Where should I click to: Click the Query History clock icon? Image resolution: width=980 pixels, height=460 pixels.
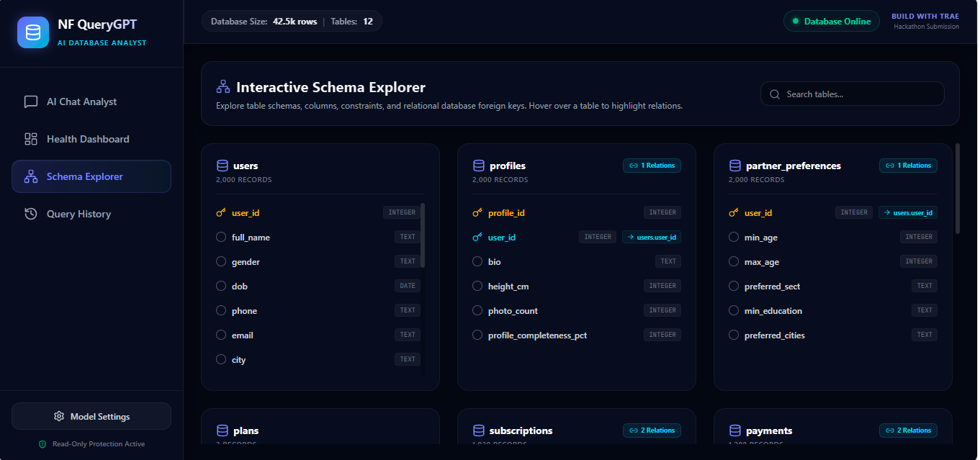[31, 214]
